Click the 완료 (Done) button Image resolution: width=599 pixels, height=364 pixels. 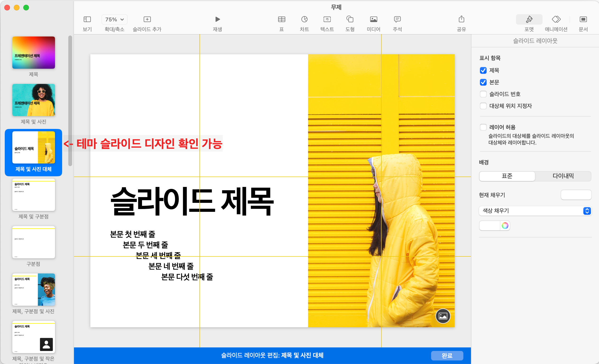click(x=447, y=355)
